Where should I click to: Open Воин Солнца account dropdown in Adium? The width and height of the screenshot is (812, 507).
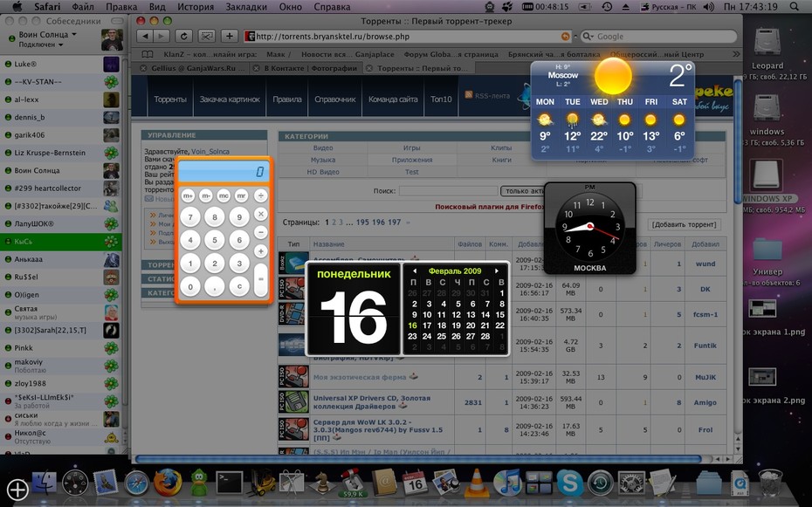[48, 34]
